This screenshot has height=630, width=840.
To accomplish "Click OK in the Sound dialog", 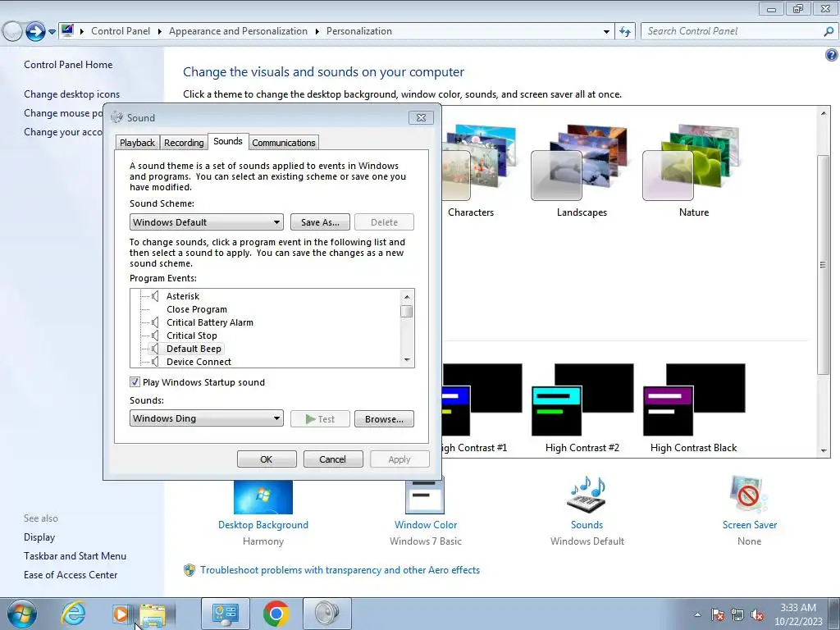I will (x=267, y=459).
